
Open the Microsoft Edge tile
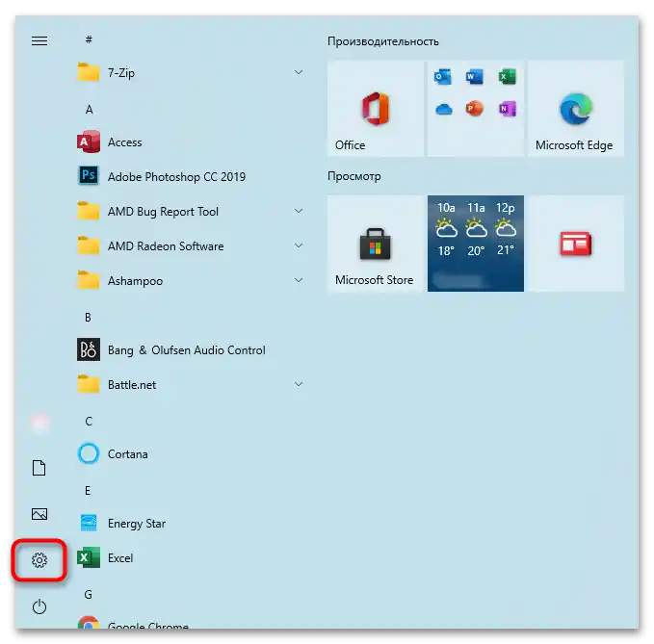coord(576,109)
